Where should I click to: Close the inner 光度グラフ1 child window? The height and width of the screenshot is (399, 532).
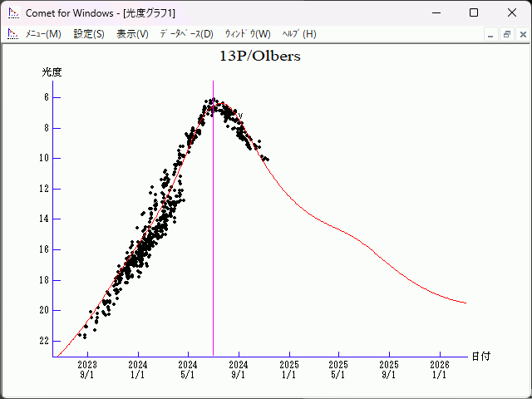pos(521,34)
